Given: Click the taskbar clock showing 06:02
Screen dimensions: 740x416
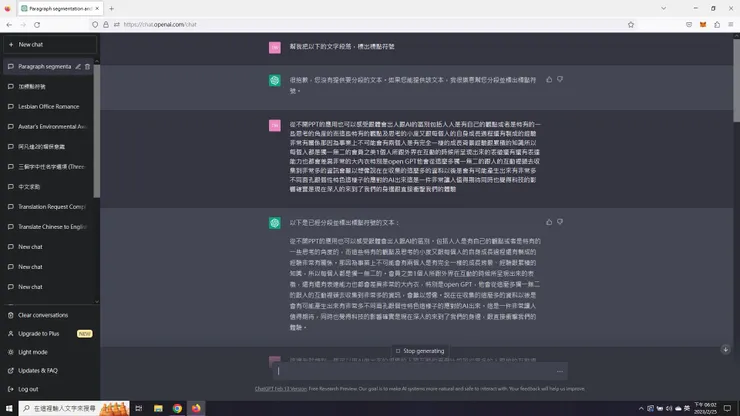Looking at the screenshot, I should pyautogui.click(x=706, y=408).
